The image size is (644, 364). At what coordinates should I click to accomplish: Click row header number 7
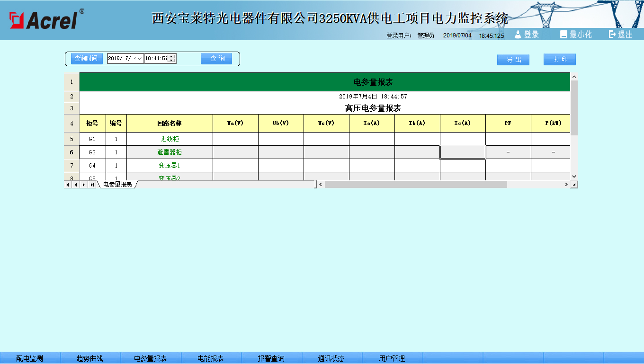(72, 166)
